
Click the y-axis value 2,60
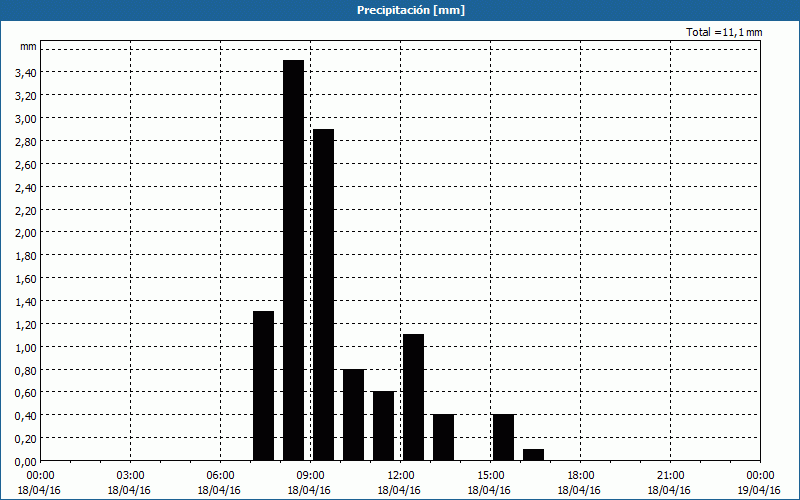tap(26, 165)
